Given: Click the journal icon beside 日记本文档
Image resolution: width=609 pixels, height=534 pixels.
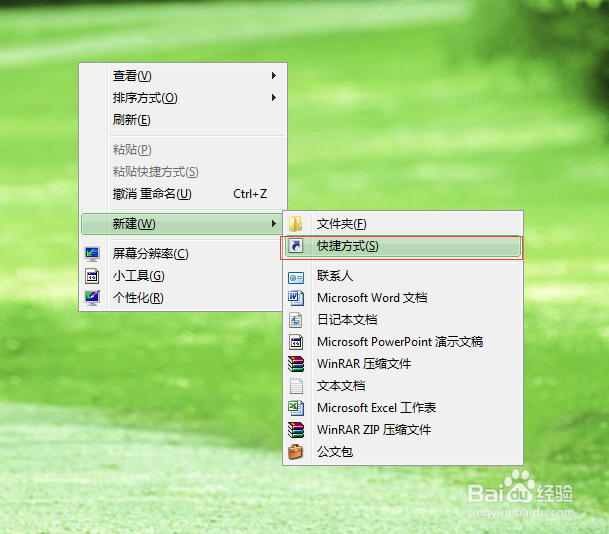Looking at the screenshot, I should [x=296, y=320].
